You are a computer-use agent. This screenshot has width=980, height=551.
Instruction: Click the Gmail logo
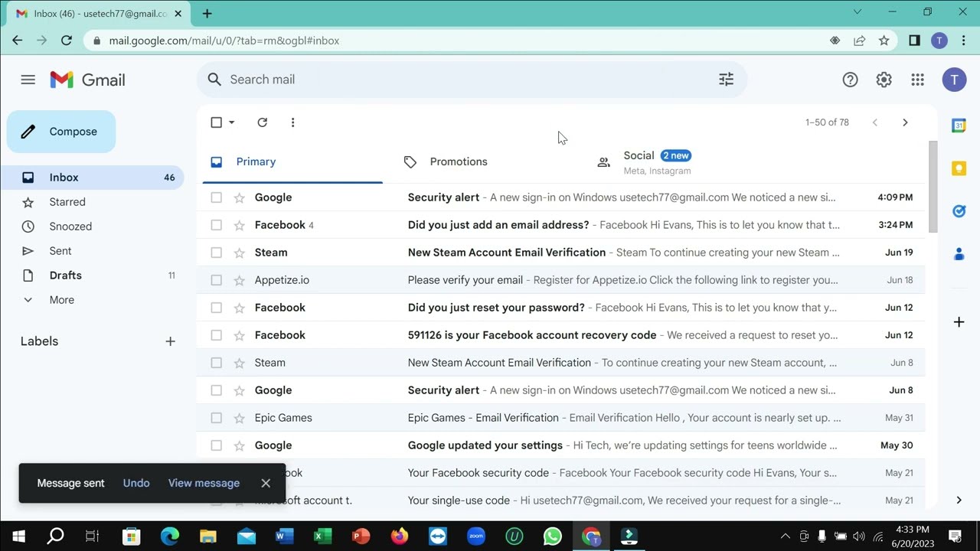pyautogui.click(x=87, y=80)
